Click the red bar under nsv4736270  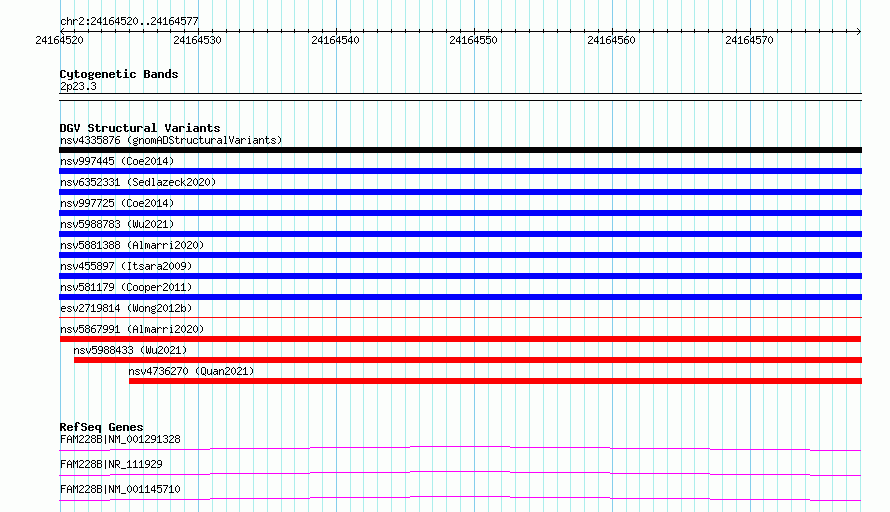pos(495,381)
